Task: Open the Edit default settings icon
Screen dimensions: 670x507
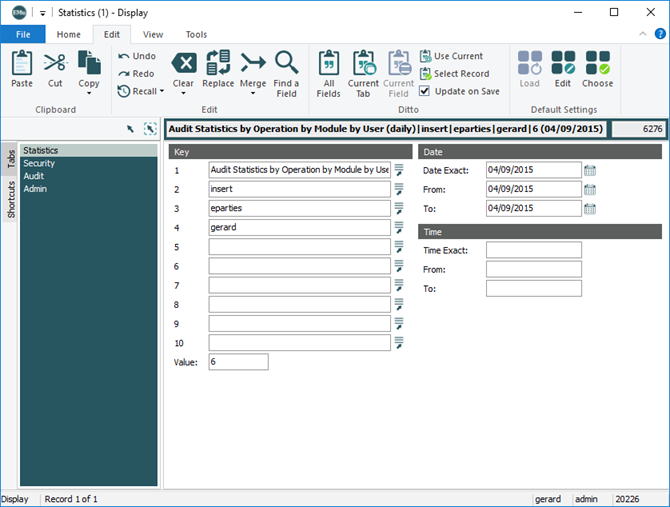Action: pyautogui.click(x=563, y=64)
